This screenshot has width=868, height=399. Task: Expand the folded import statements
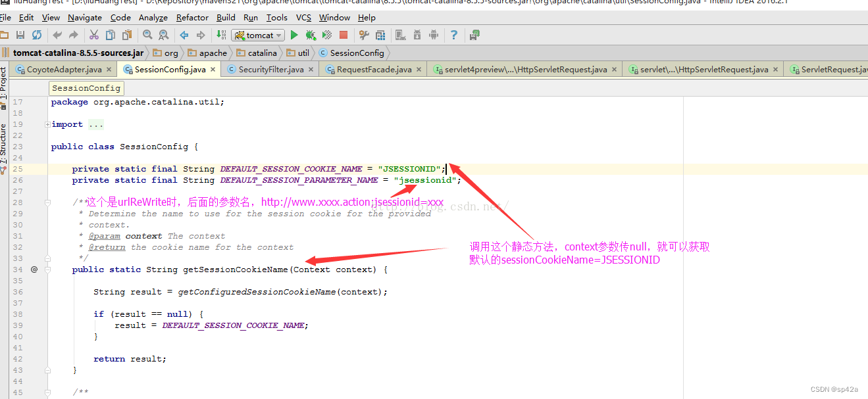click(x=47, y=124)
